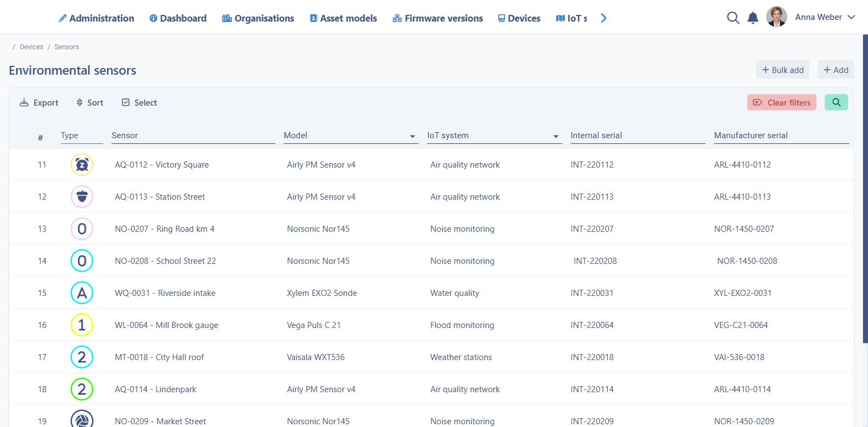Select sensor AQ-0112 - Victory Square
This screenshot has height=427, width=868.
pyautogui.click(x=162, y=165)
